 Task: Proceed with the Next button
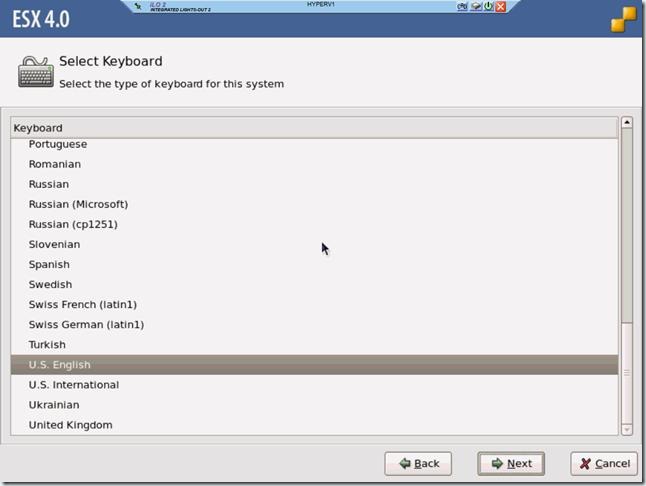[511, 464]
